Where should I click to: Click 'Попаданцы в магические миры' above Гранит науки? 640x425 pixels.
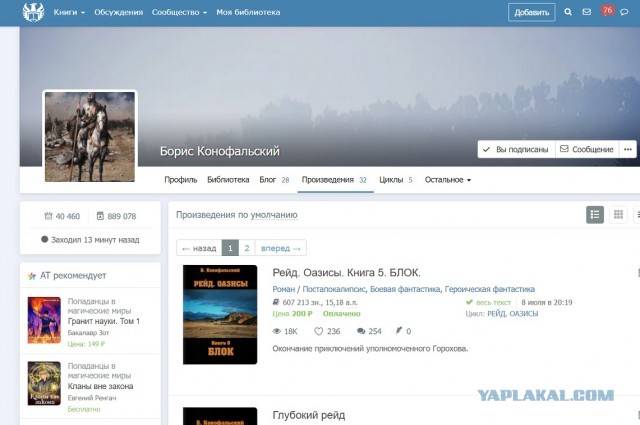pos(99,306)
